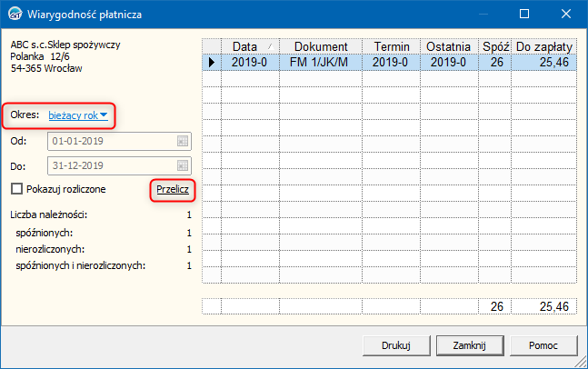The height and width of the screenshot is (369, 588).
Task: Click the Do date input field
Action: click(114, 165)
